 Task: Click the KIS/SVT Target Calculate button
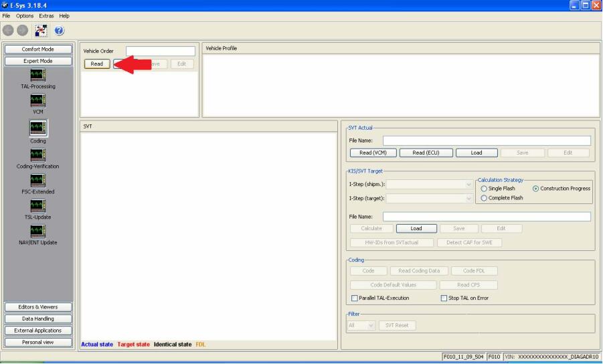pyautogui.click(x=371, y=229)
